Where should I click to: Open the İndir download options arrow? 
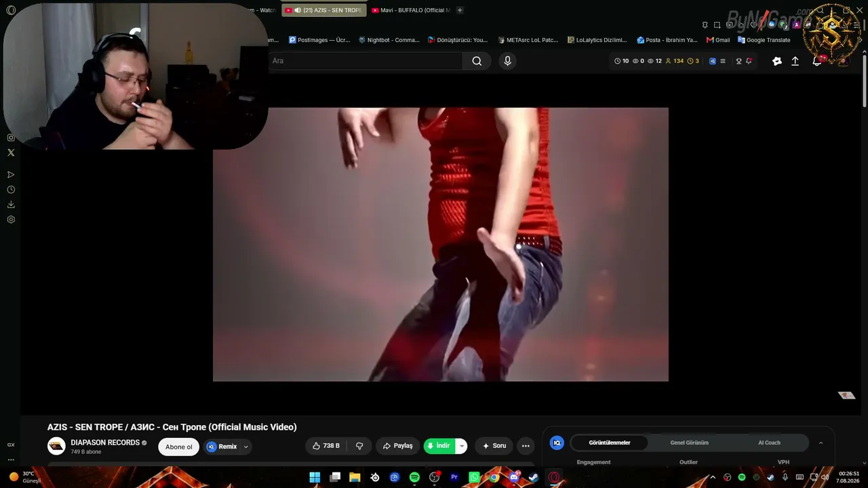click(461, 446)
